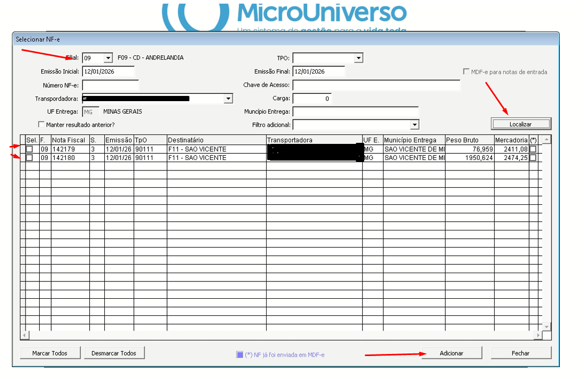This screenshot has width=588, height=379.
Task: Open the Transportadora dropdown arrow
Action: click(228, 99)
